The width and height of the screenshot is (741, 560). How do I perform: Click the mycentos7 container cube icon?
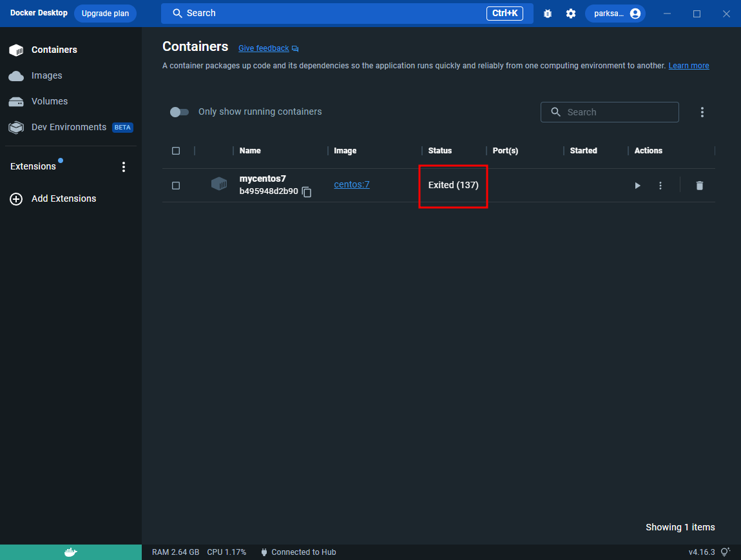click(x=219, y=184)
